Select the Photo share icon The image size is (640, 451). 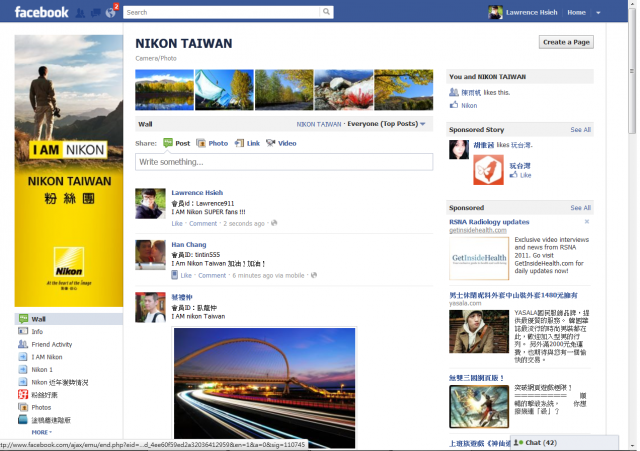click(201, 143)
